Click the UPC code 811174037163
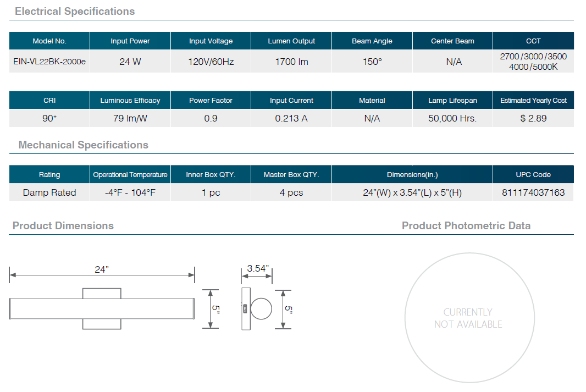This screenshot has height=392, width=586. [x=533, y=192]
